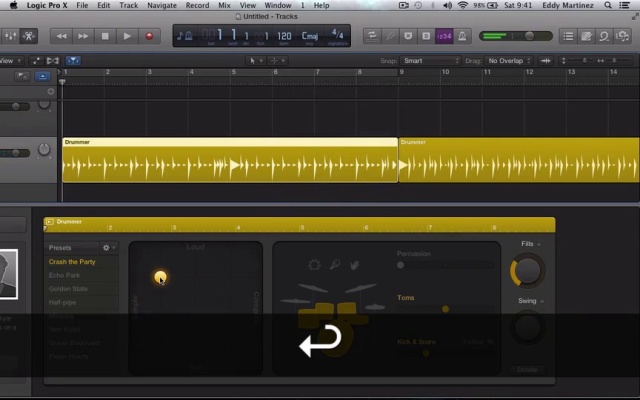Viewport: 640px width, 400px height.
Task: Open the media Browsers button
Action: [x=622, y=36]
